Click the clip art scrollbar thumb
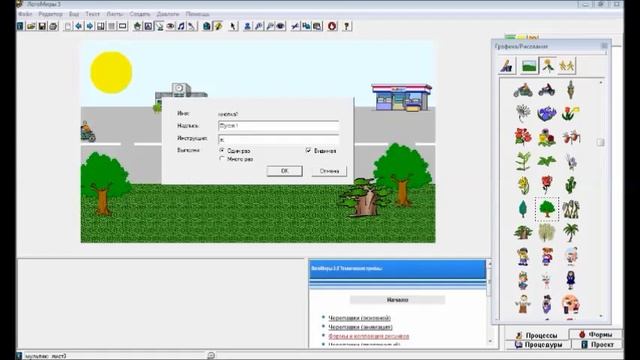 [600, 142]
